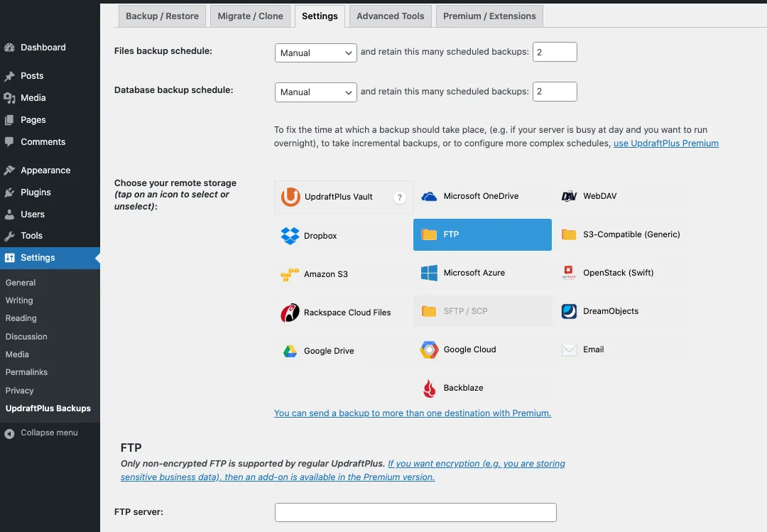Select the DreamObjects icon
This screenshot has width=767, height=532.
569,311
